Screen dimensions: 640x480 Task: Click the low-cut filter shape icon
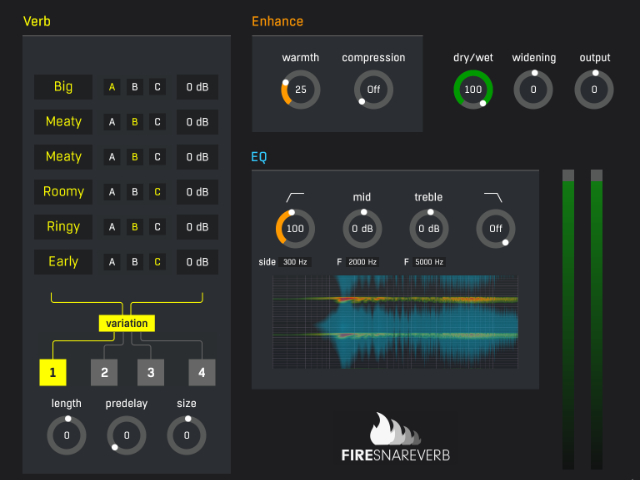tap(295, 197)
